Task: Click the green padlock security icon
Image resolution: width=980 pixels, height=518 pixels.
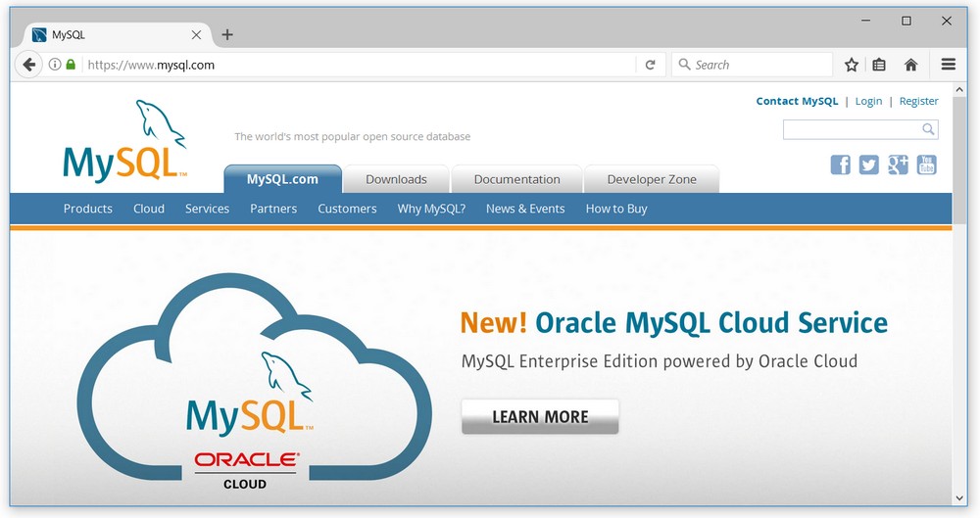Action: click(x=71, y=65)
